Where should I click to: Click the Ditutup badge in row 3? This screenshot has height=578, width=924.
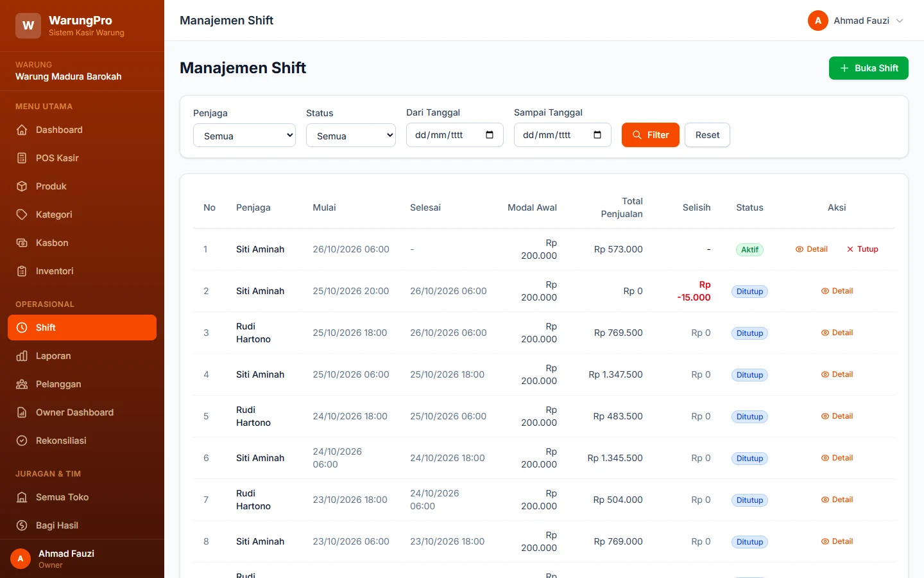(749, 333)
